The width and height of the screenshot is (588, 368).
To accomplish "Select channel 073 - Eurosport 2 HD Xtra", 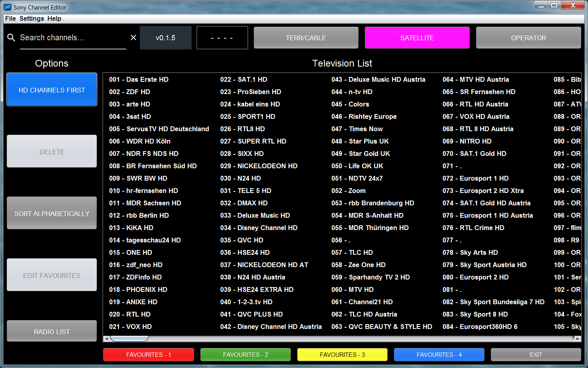I will [483, 191].
